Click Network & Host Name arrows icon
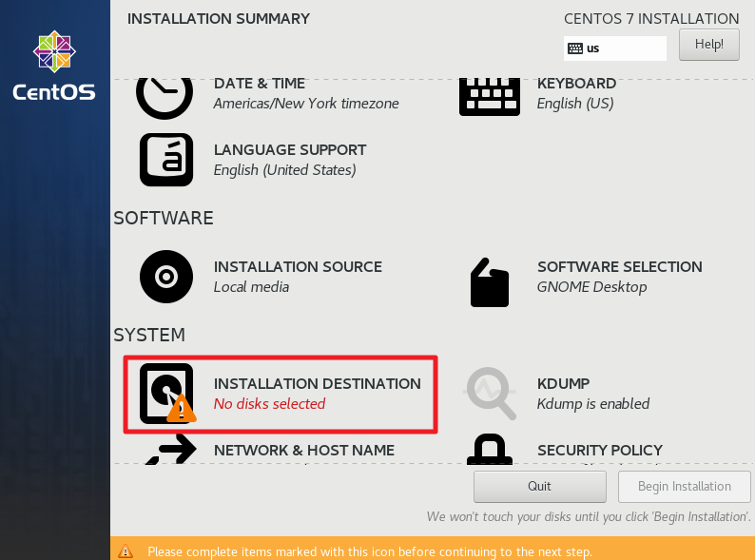 pyautogui.click(x=170, y=450)
